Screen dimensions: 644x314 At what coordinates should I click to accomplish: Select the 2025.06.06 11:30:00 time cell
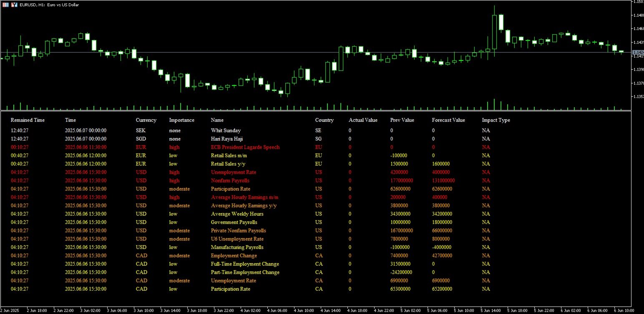click(86, 147)
